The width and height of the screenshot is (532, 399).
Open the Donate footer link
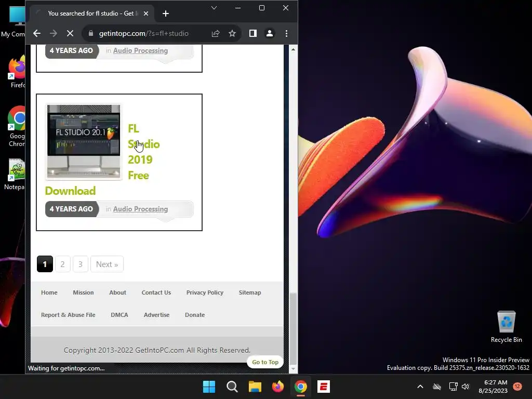pos(195,315)
